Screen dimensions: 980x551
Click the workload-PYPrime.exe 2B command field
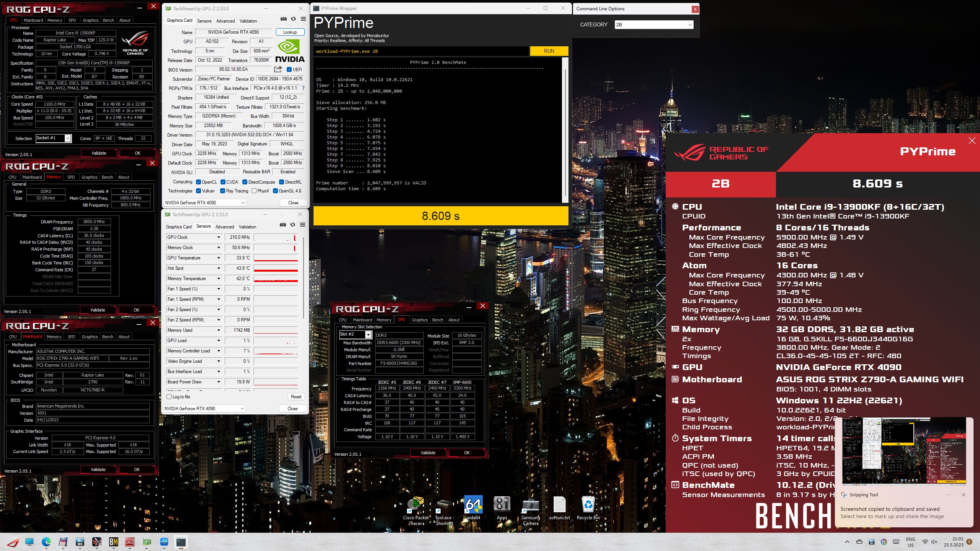(x=421, y=51)
